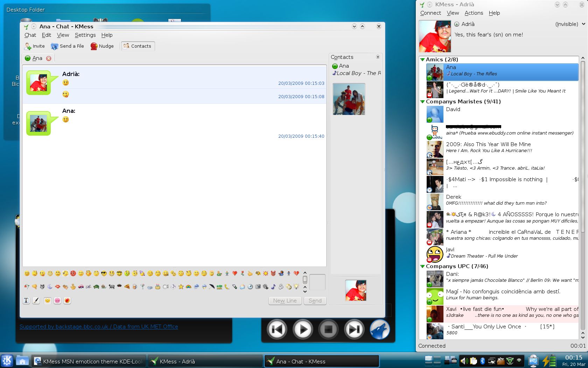Click the emoticon panel scrollbar handle
Viewport: 588px width, 368px height.
(x=305, y=279)
